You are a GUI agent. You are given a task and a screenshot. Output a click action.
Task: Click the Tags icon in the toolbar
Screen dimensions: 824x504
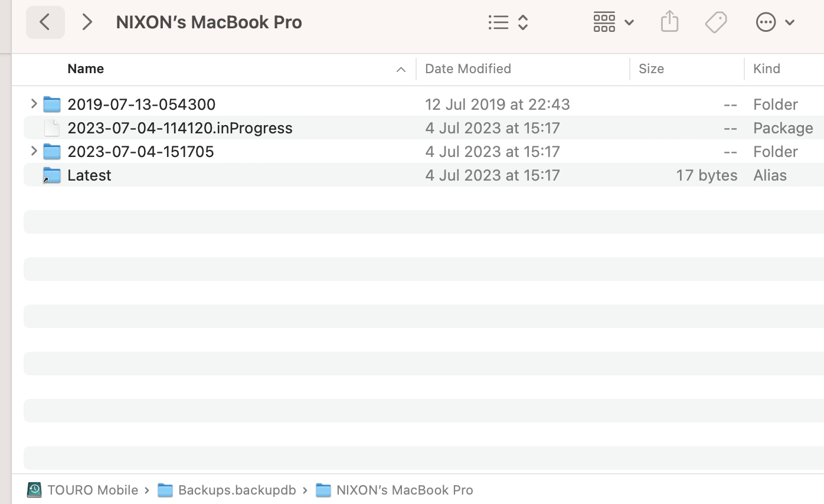(x=716, y=22)
